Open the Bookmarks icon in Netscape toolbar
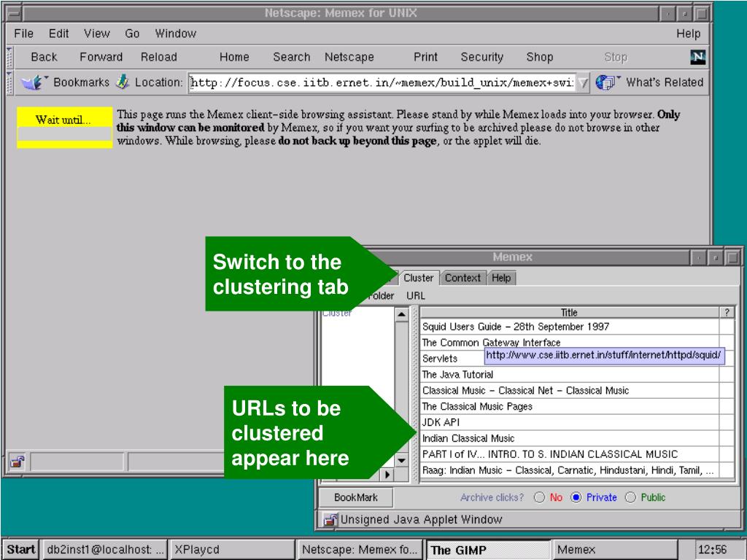 pyautogui.click(x=34, y=82)
